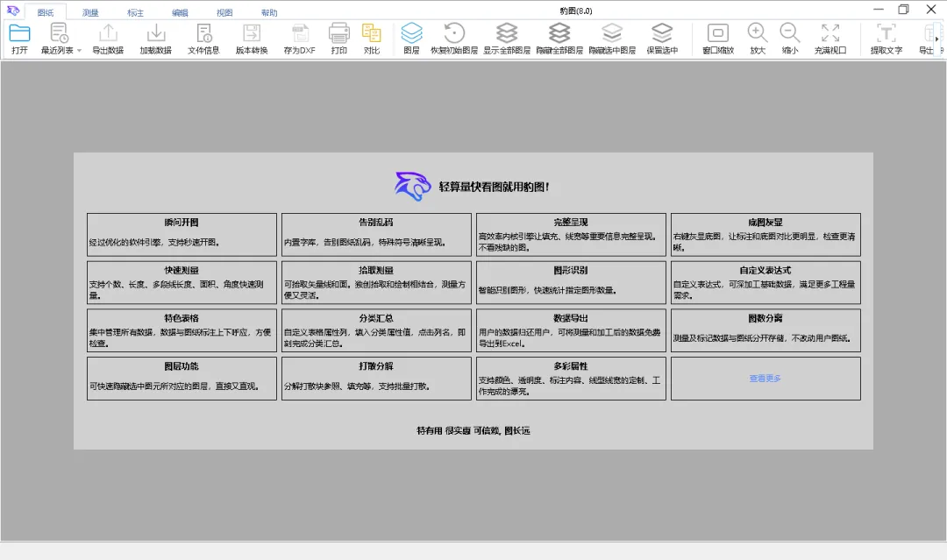947x560 pixels.
Task: Click the 版本转换 icon
Action: coord(252,33)
